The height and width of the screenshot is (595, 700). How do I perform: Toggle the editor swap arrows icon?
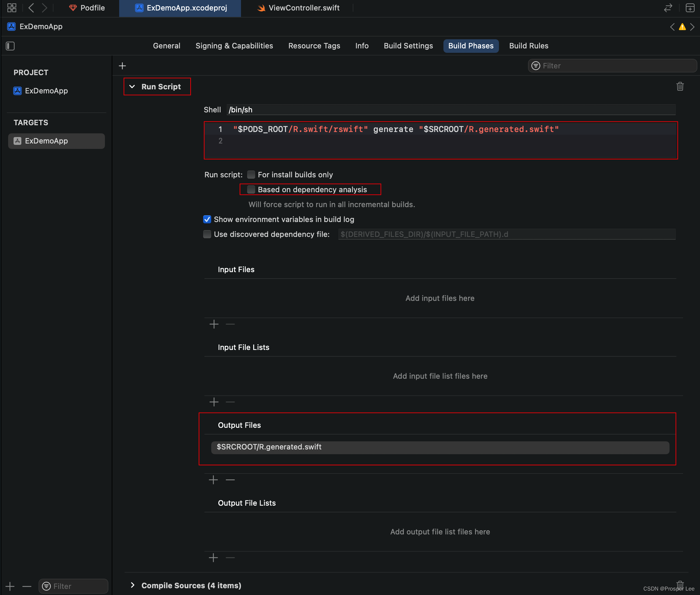point(668,8)
